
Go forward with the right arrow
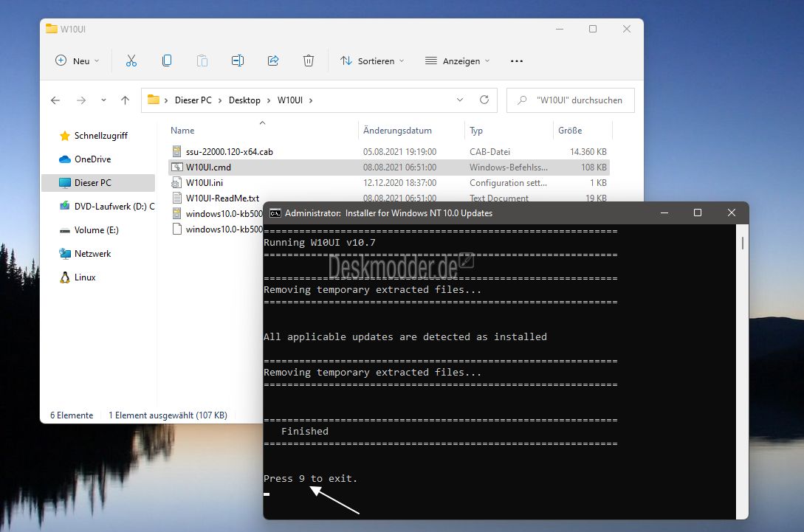click(81, 100)
